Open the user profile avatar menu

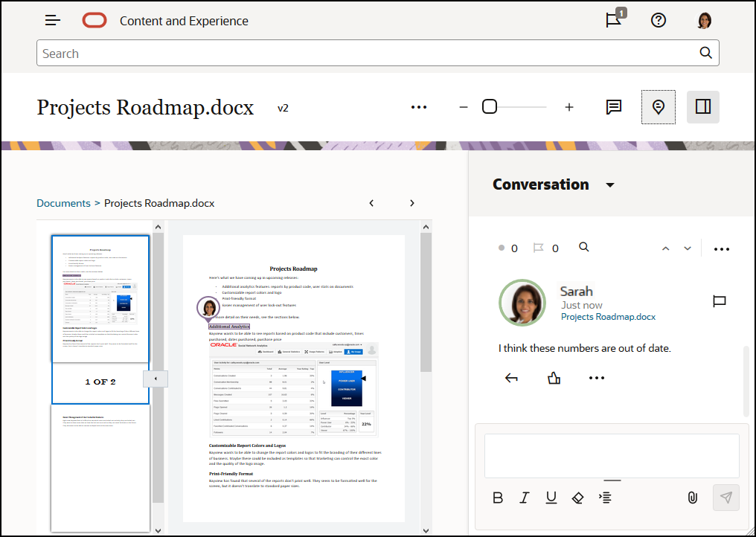coord(704,21)
